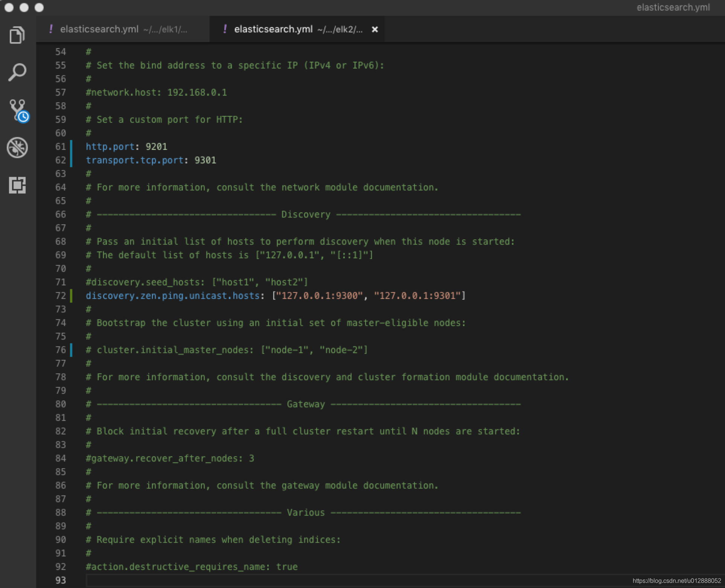Switch to elk1 elasticsearch.yml tab

[123, 29]
